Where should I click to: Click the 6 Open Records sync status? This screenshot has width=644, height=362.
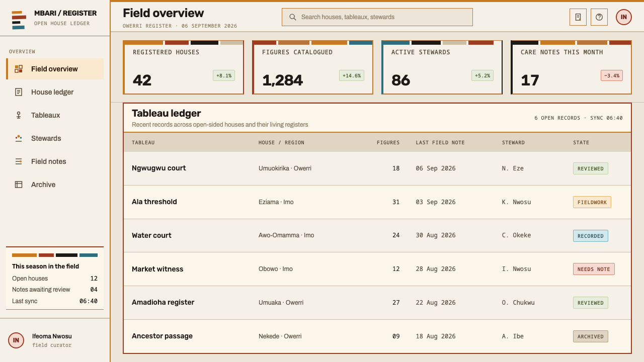point(579,118)
